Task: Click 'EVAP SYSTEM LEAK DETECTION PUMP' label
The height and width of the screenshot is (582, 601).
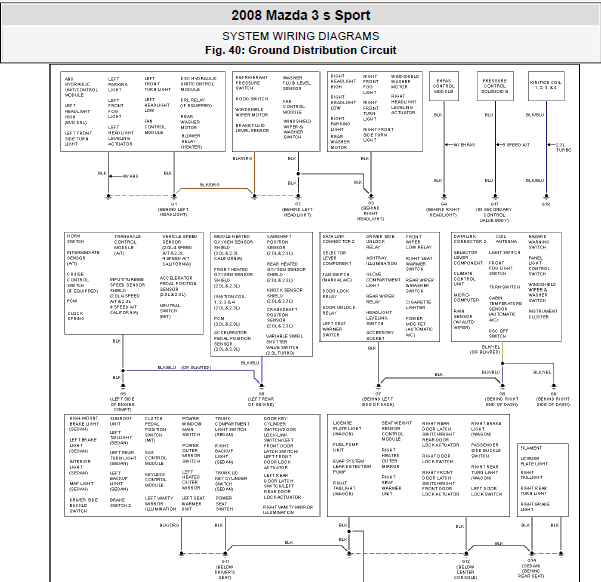Action: click(352, 466)
